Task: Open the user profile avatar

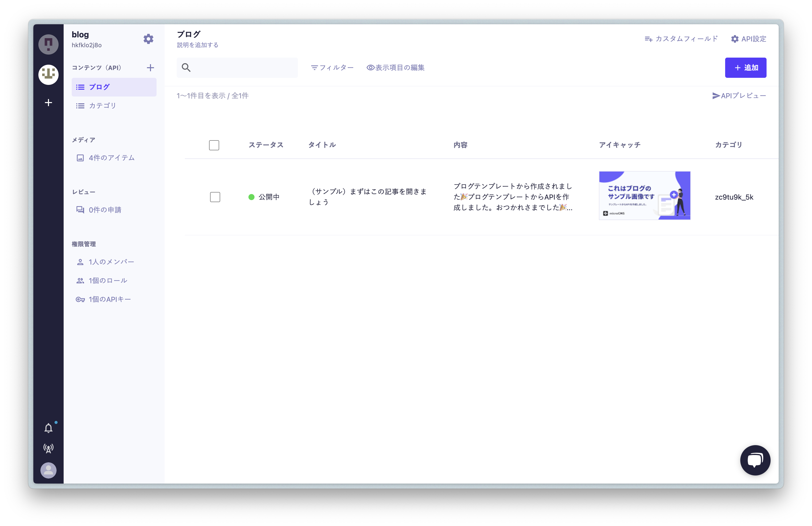Action: [48, 470]
